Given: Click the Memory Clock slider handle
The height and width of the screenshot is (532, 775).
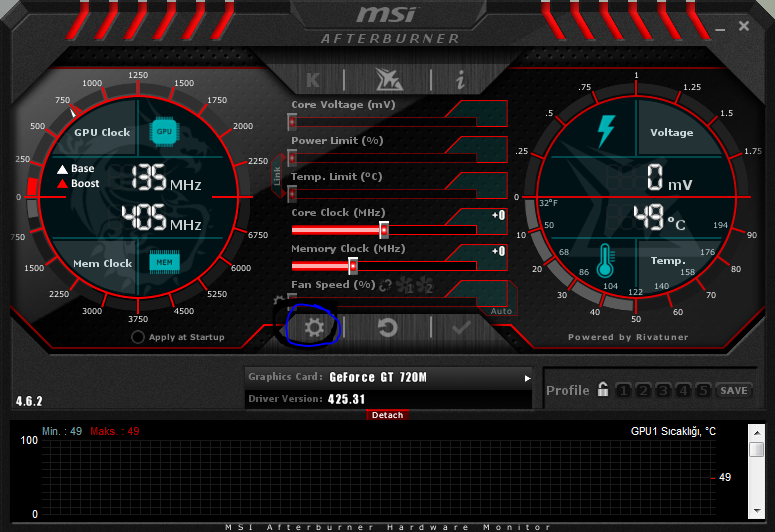Looking at the screenshot, I should point(352,266).
